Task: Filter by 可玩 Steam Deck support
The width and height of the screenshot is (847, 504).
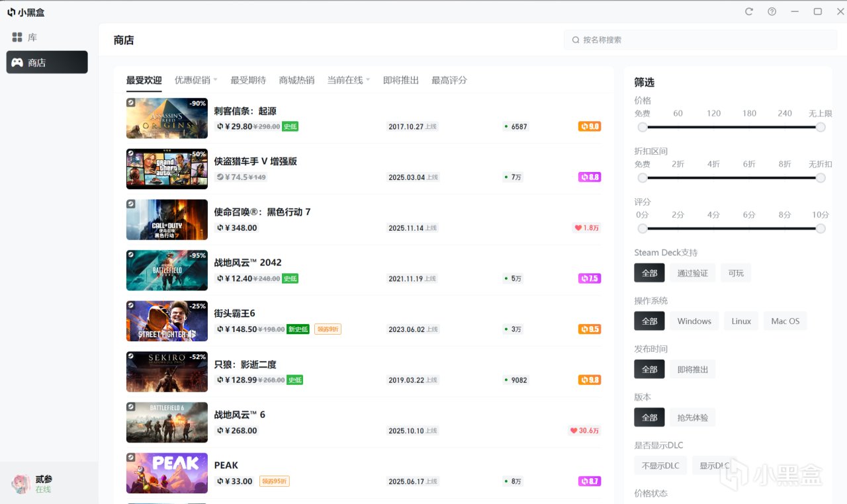Action: coord(736,273)
